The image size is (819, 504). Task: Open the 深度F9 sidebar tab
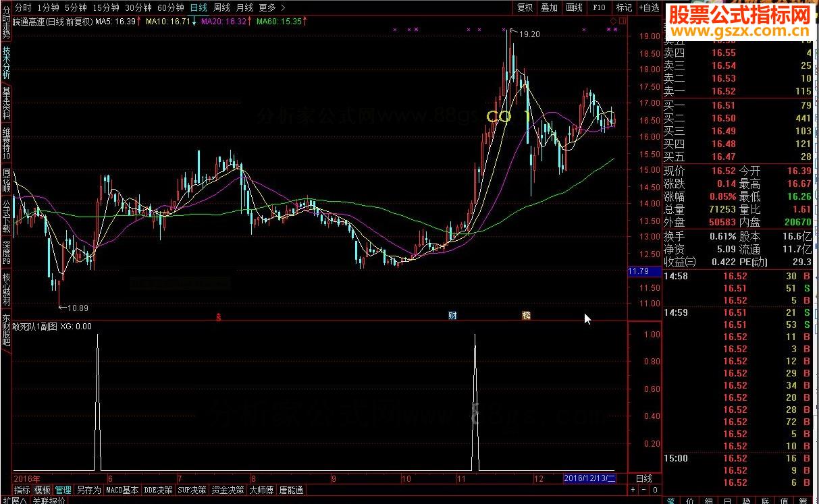[6, 254]
